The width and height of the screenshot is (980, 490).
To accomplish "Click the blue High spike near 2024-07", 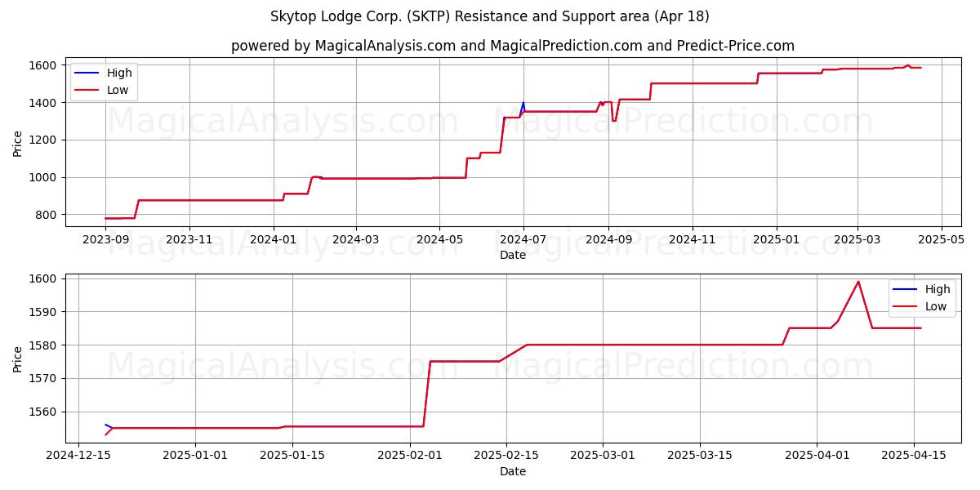I will point(523,106).
